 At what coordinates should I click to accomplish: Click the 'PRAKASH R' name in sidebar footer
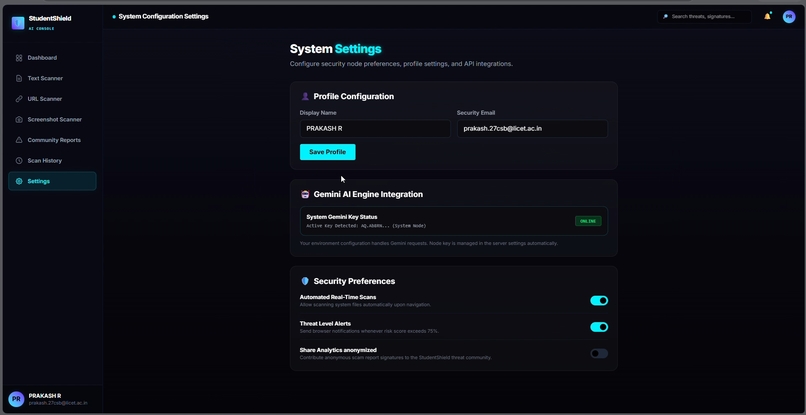(45, 396)
